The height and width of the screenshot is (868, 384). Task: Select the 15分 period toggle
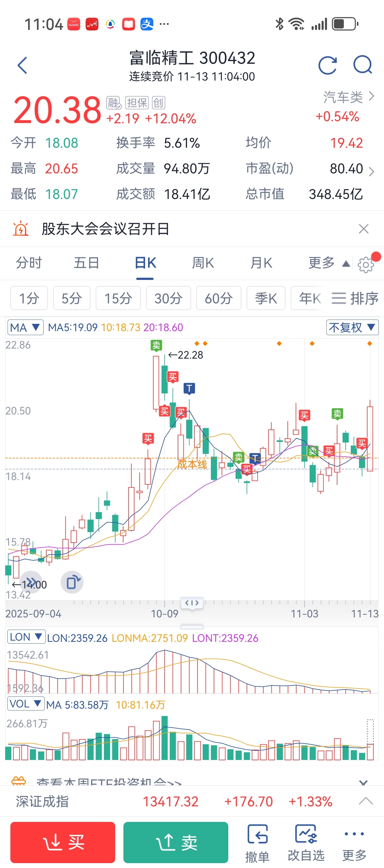click(118, 298)
